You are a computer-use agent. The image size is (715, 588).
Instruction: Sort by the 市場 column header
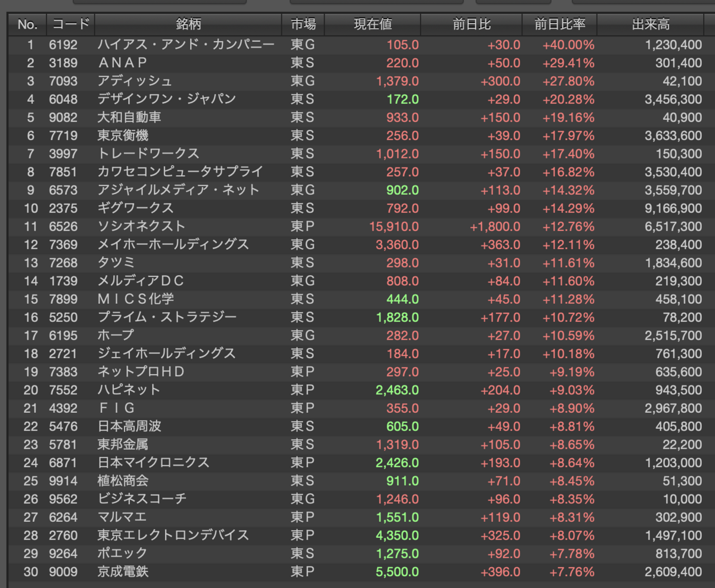(x=303, y=24)
